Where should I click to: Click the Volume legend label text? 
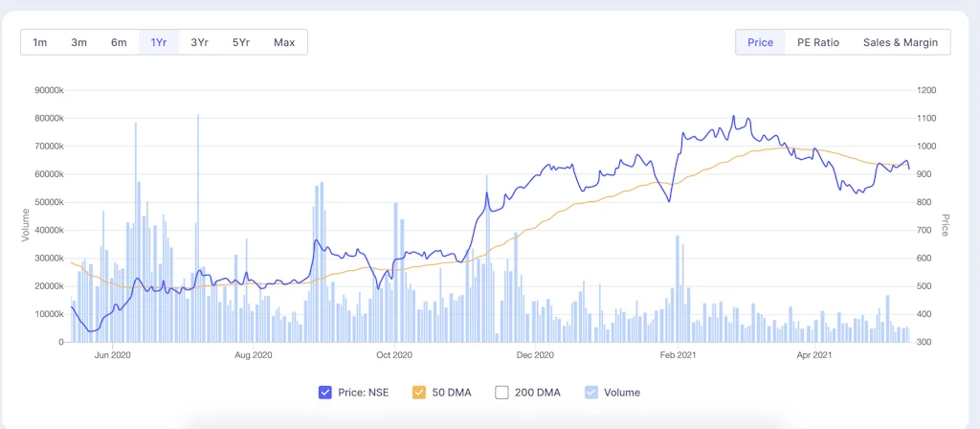[x=622, y=392]
